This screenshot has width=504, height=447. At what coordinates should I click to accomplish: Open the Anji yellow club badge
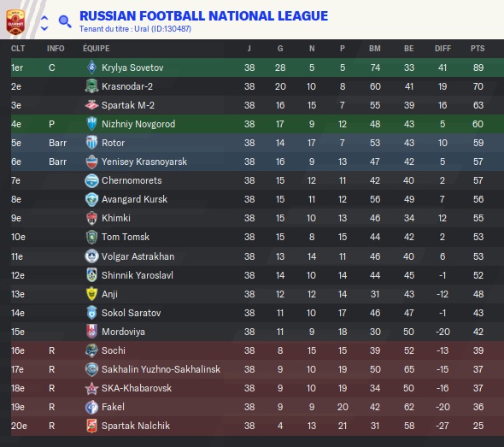91,294
